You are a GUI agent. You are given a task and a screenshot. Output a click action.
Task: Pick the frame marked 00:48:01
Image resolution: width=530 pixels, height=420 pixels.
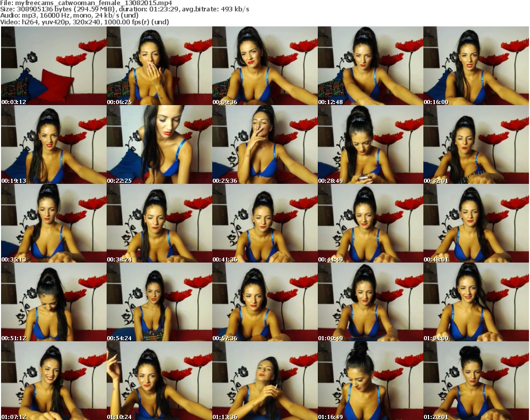(476, 224)
